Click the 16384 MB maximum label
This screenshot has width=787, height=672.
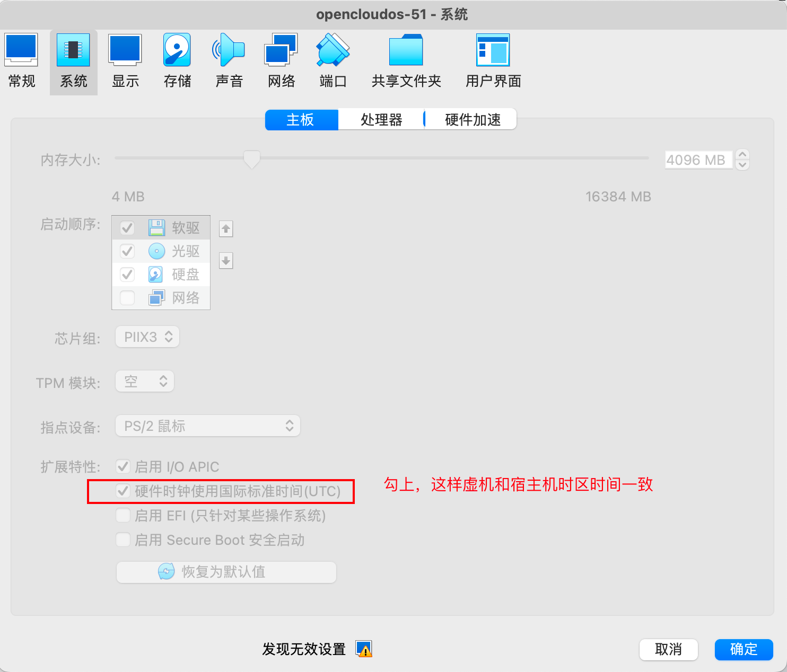pos(618,197)
